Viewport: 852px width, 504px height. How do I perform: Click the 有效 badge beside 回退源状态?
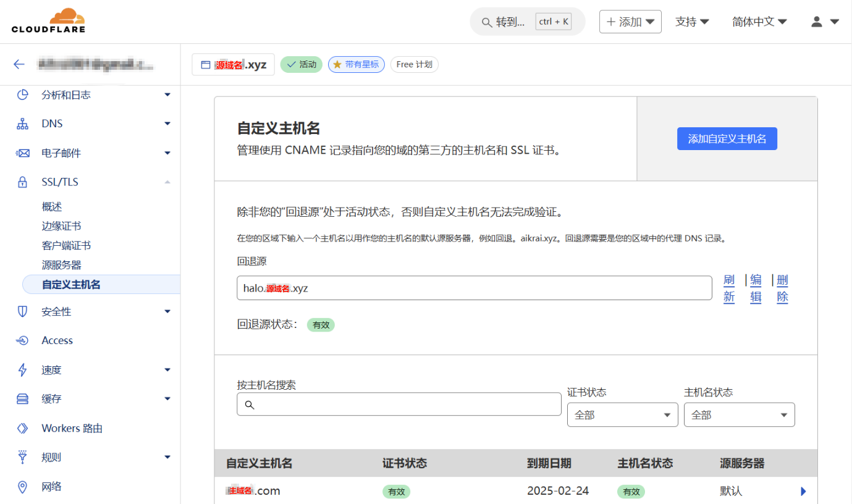pyautogui.click(x=321, y=325)
